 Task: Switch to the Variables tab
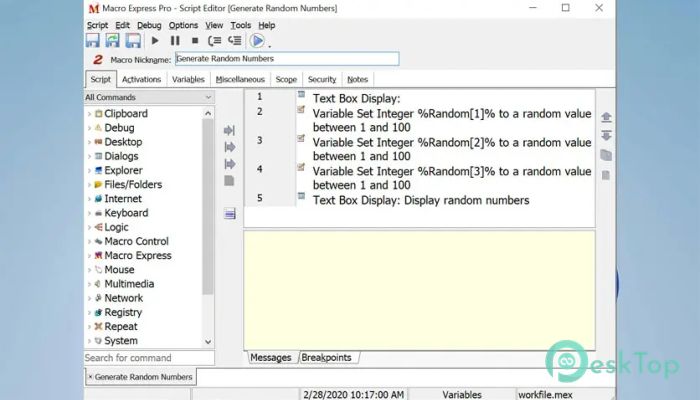coord(188,79)
